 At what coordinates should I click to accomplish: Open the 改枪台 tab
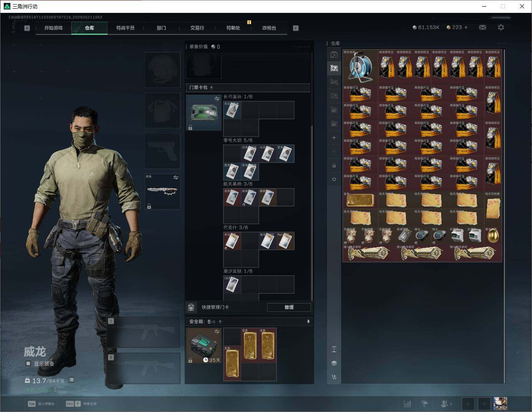[x=269, y=28]
